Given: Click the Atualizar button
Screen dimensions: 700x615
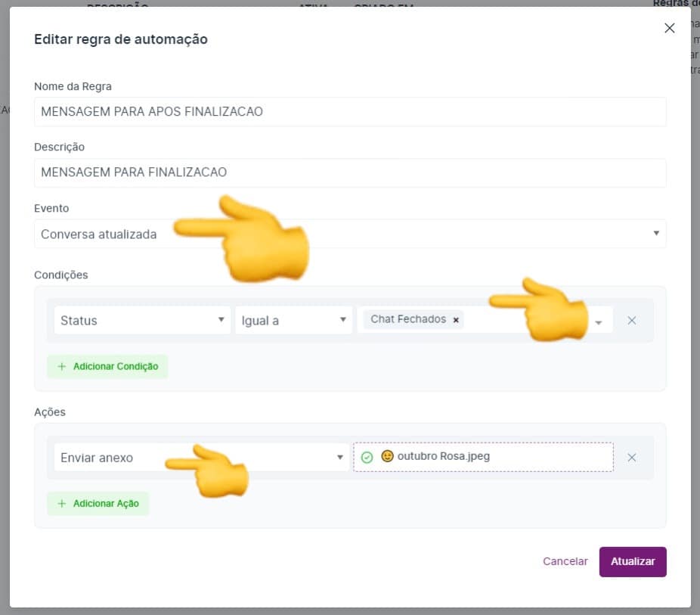Looking at the screenshot, I should click(x=633, y=561).
